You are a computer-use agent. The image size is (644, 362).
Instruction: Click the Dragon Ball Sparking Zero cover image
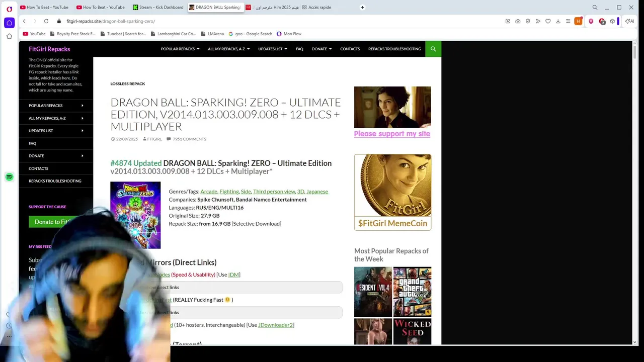click(x=135, y=215)
